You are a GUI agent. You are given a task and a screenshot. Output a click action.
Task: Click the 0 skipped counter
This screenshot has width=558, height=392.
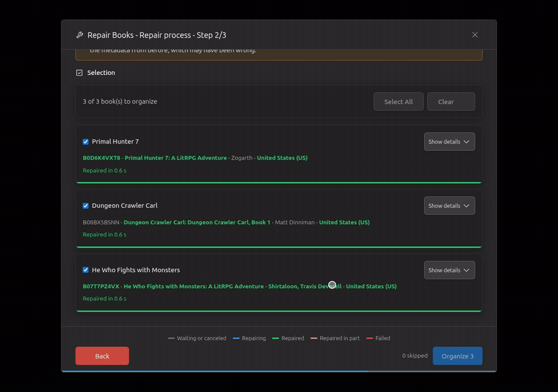pos(415,355)
